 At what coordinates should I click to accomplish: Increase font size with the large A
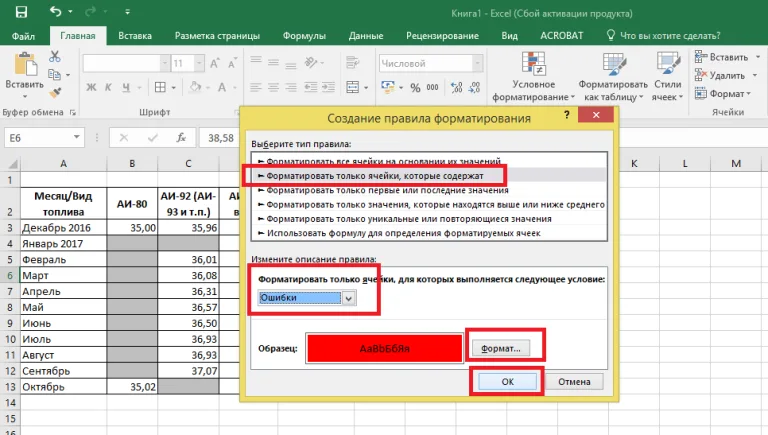[215, 63]
